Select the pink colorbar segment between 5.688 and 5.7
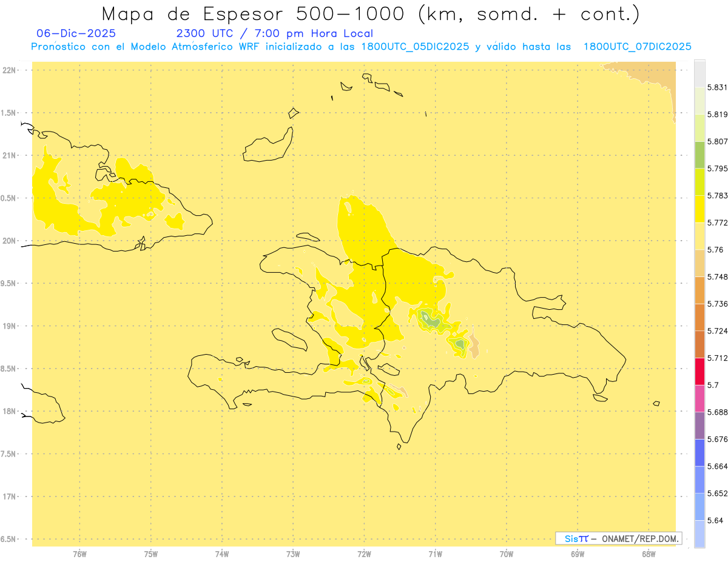 click(x=699, y=398)
